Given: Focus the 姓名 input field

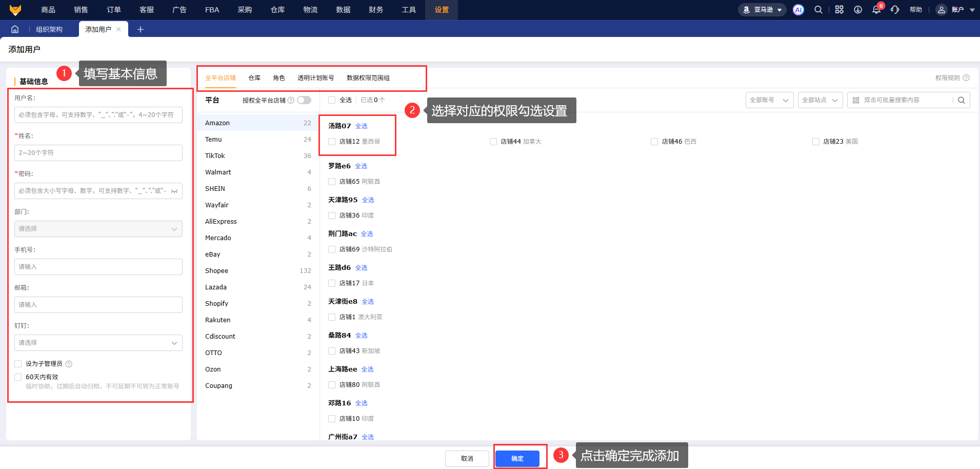Looking at the screenshot, I should click(98, 153).
